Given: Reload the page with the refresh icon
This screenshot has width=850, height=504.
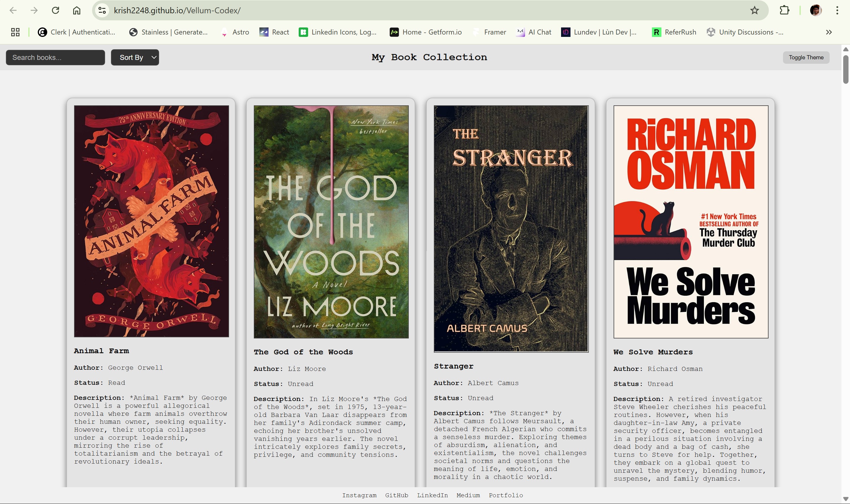Looking at the screenshot, I should coord(55,11).
